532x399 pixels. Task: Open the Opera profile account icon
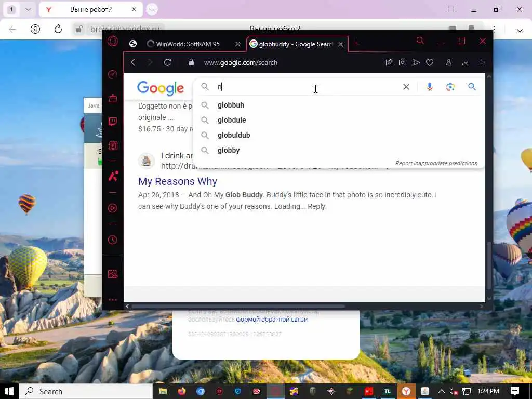[x=448, y=62]
